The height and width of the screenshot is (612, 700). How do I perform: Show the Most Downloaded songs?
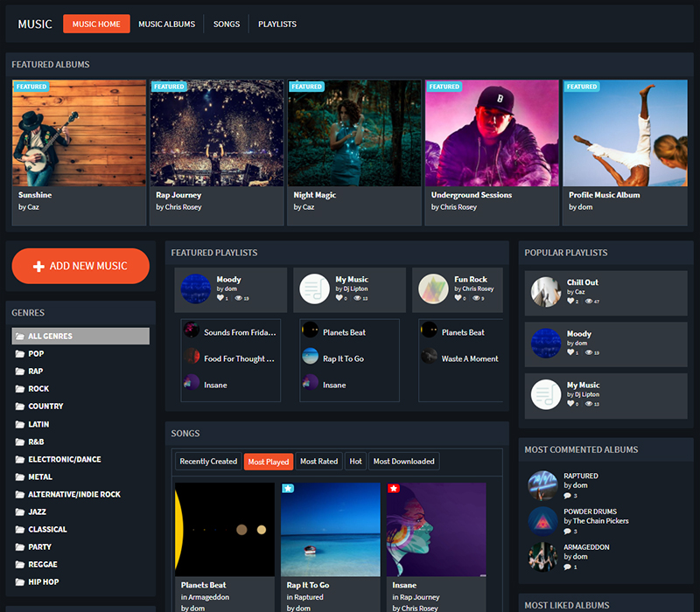coord(402,462)
